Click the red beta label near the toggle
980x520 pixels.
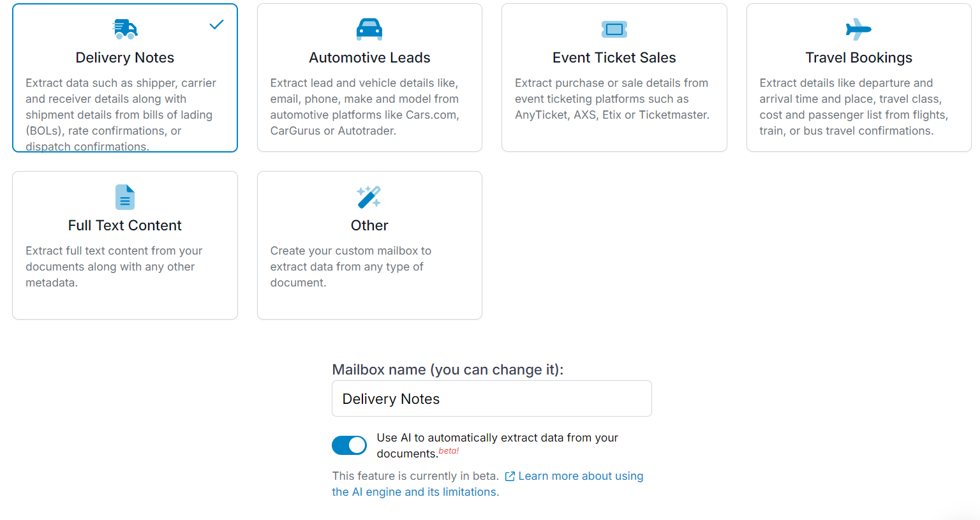click(448, 450)
